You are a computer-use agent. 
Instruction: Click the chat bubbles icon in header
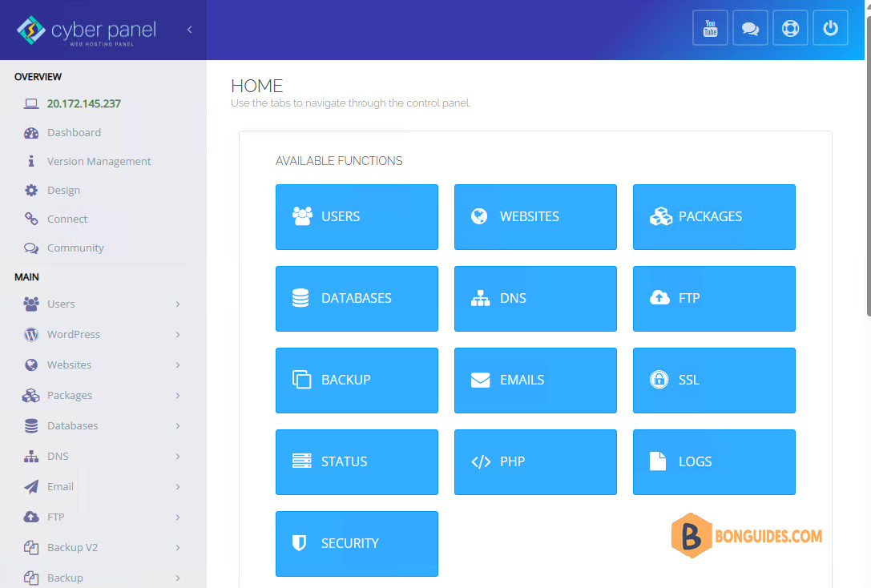pyautogui.click(x=750, y=28)
